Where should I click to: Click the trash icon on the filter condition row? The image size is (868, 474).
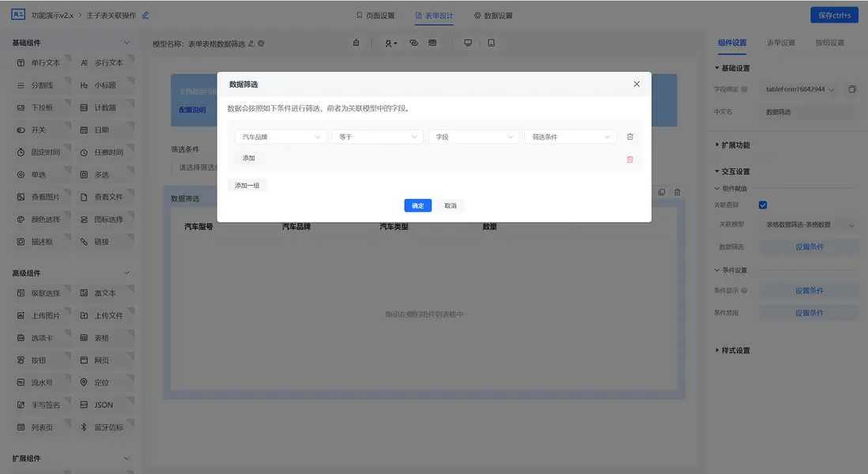coord(630,136)
